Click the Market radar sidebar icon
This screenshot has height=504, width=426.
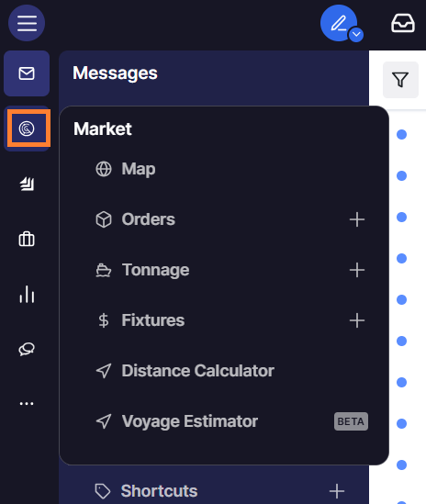pos(27,129)
